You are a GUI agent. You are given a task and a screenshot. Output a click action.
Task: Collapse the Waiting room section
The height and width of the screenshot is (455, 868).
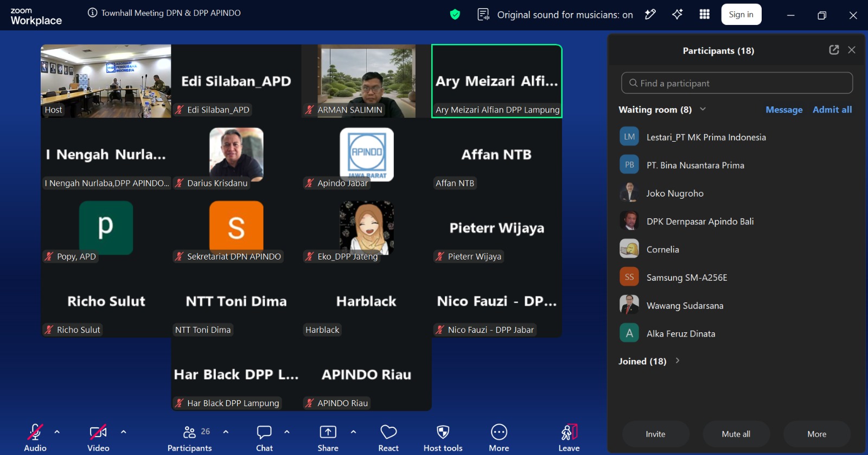703,109
